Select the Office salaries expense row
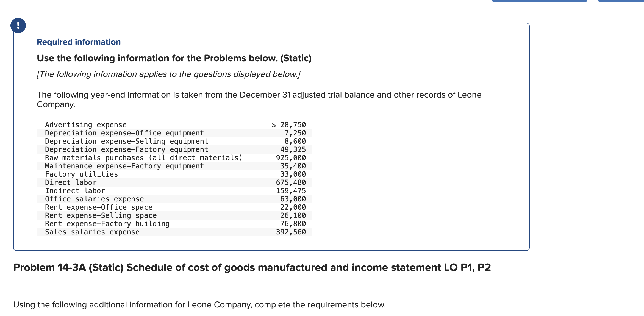The height and width of the screenshot is (316, 644). pyautogui.click(x=94, y=199)
